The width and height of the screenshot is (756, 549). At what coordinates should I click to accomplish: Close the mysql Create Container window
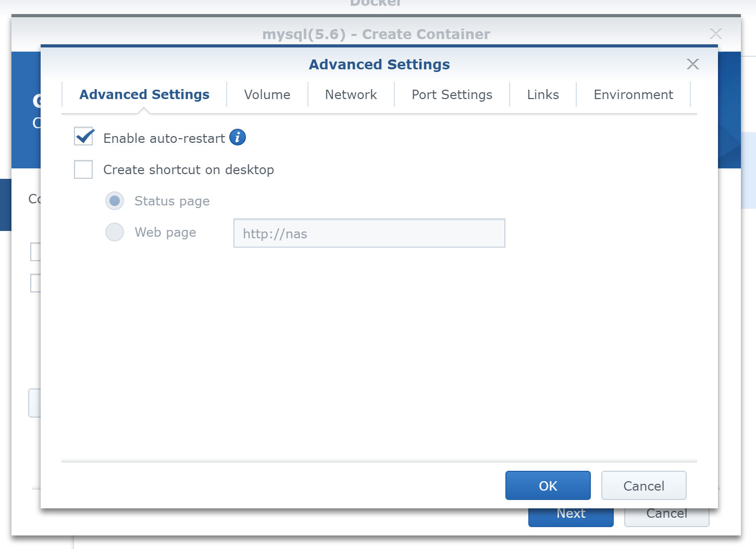715,34
